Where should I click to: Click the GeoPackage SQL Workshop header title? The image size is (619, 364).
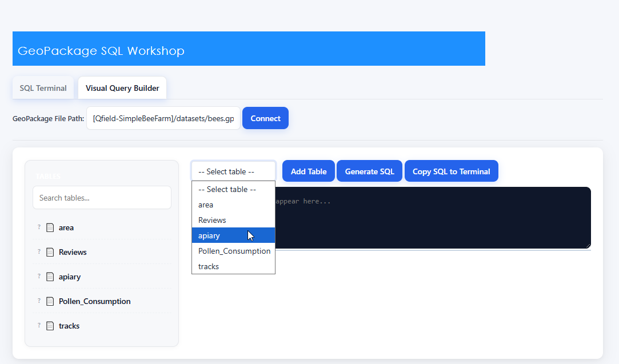101,51
